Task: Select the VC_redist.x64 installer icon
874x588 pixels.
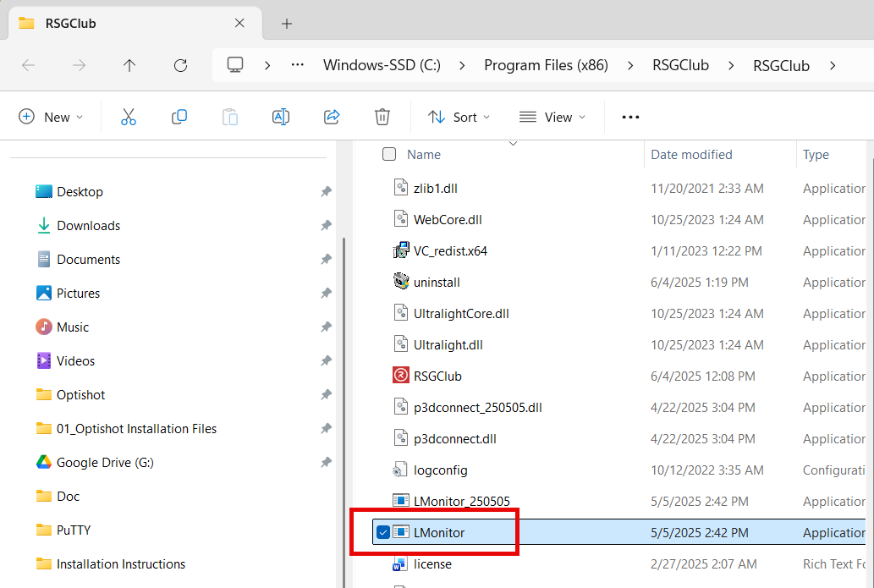Action: click(401, 250)
